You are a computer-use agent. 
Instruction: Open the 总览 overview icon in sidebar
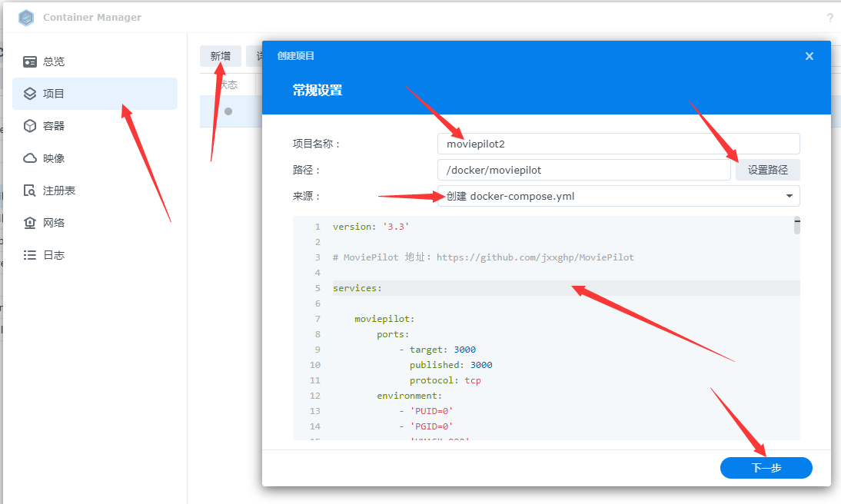click(x=30, y=61)
